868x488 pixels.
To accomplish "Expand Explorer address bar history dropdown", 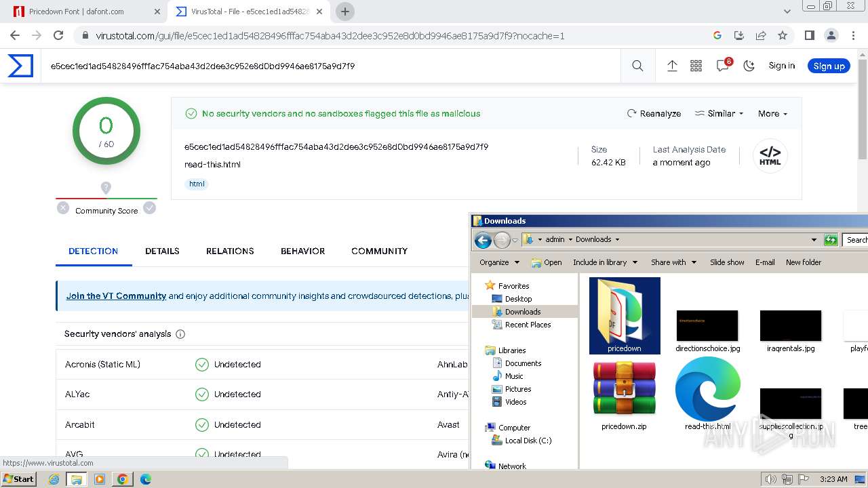I will (x=814, y=239).
